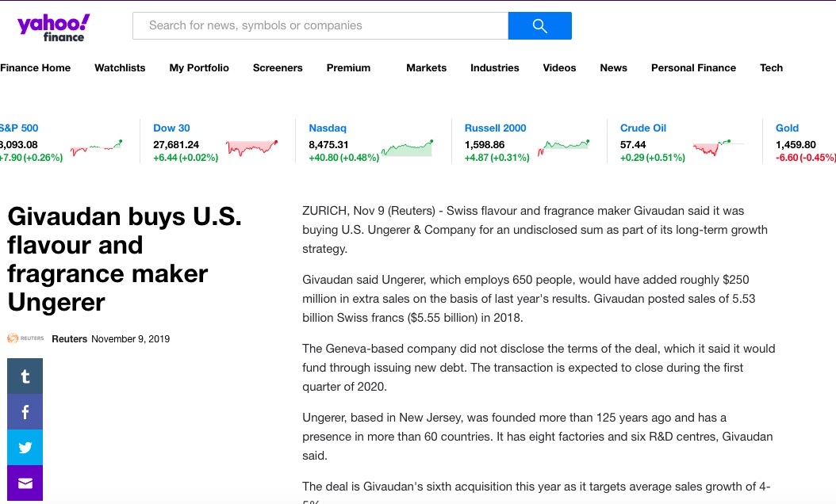Share article on Tumblr
Image resolution: width=836 pixels, height=504 pixels.
click(x=25, y=376)
